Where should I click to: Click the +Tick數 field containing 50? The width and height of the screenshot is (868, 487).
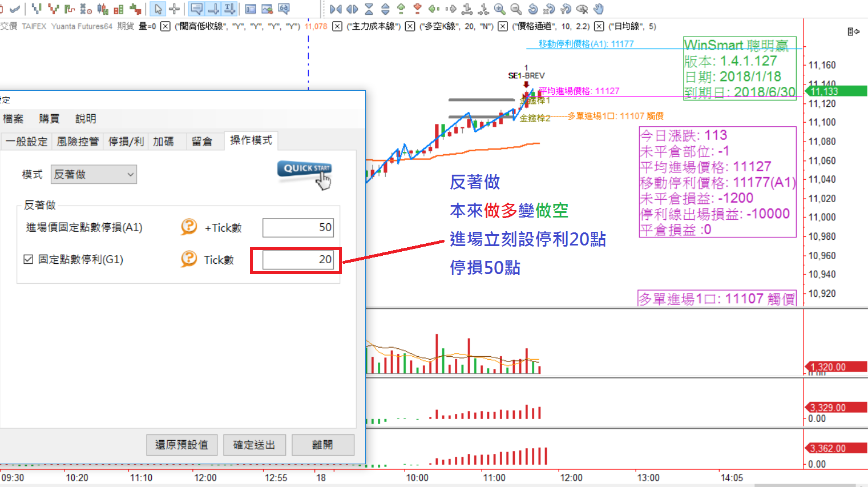[x=298, y=227]
